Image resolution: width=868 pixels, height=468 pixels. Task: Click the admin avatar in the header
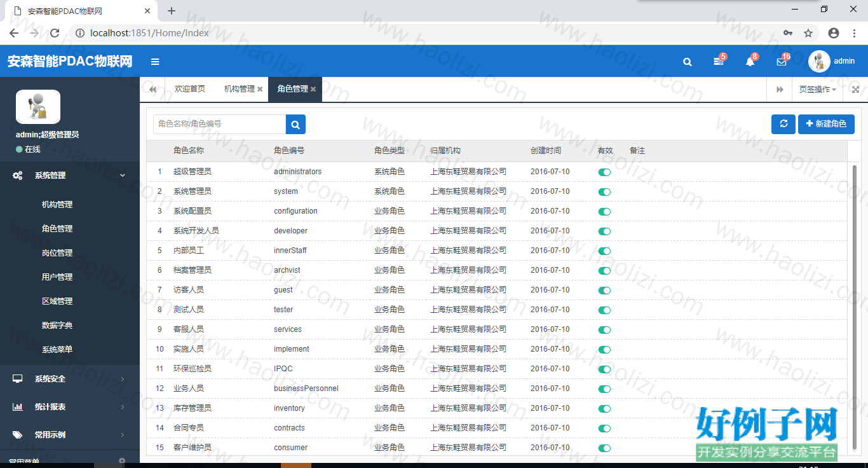pyautogui.click(x=819, y=61)
